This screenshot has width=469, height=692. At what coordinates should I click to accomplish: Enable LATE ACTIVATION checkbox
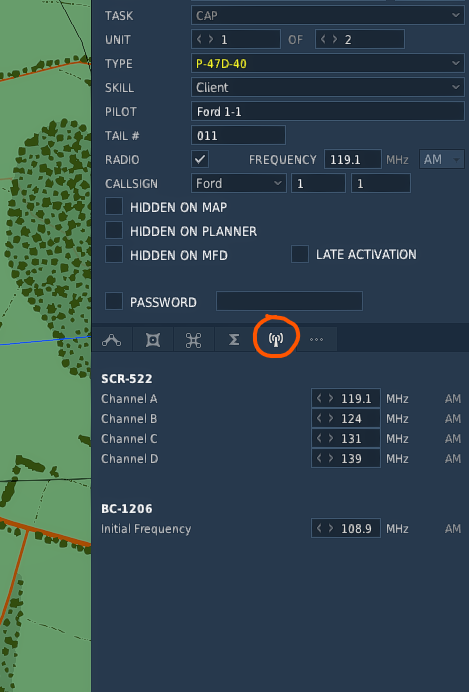point(300,254)
